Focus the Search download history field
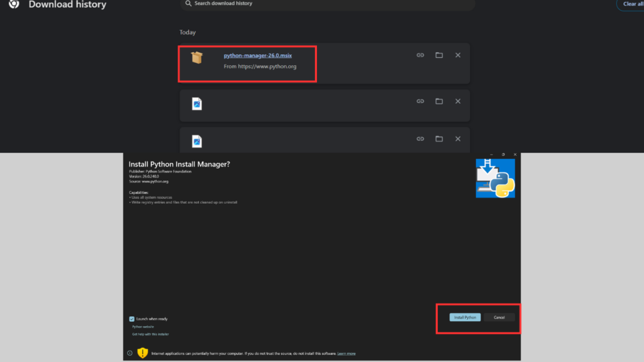Screen dimensions: 644x362 click(x=327, y=4)
